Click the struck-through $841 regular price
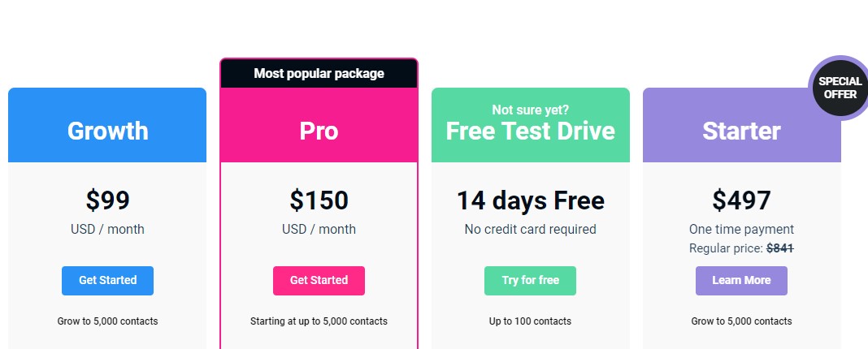Viewport: 868px width, 349px height. 780,249
